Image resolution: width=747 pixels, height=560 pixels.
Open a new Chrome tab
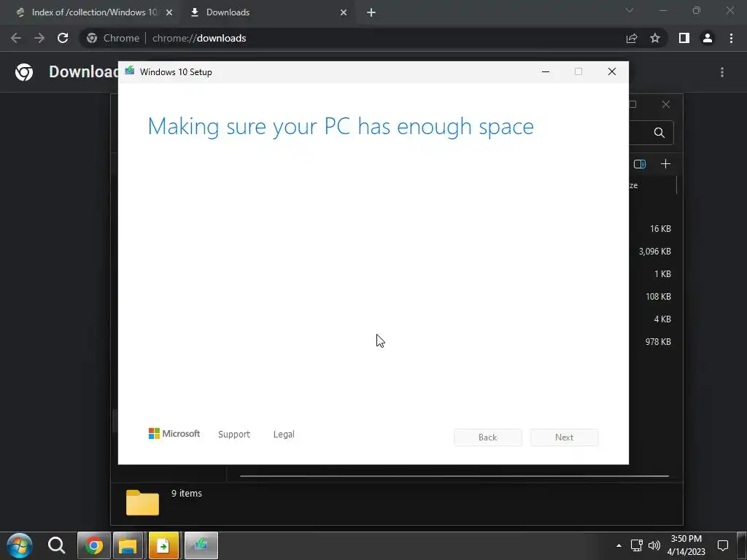point(371,12)
